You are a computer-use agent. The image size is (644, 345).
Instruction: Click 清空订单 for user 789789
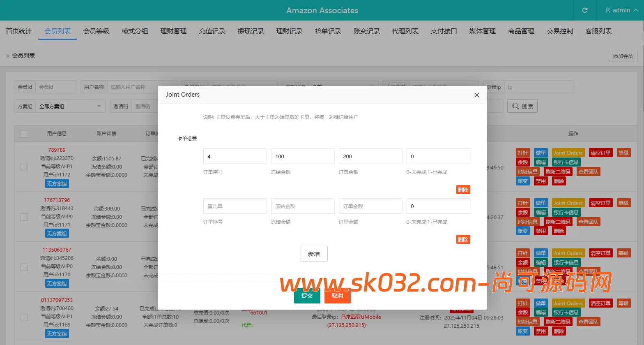(600, 153)
